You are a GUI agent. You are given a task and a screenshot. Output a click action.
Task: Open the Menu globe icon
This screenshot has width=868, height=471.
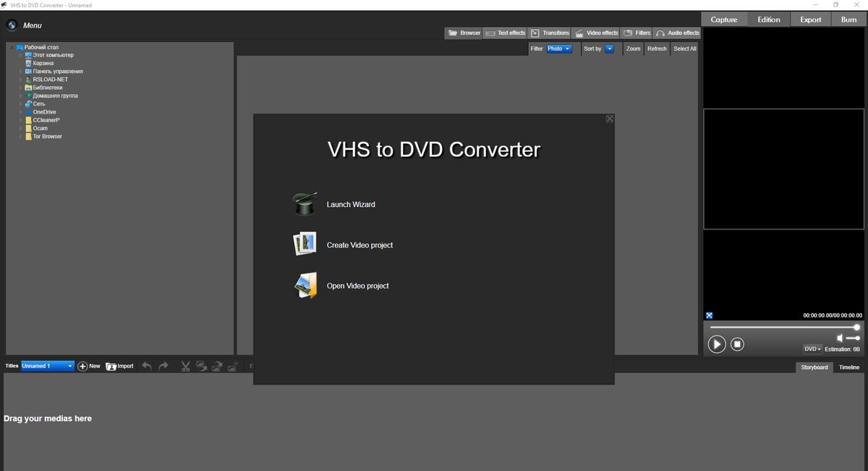click(x=12, y=25)
